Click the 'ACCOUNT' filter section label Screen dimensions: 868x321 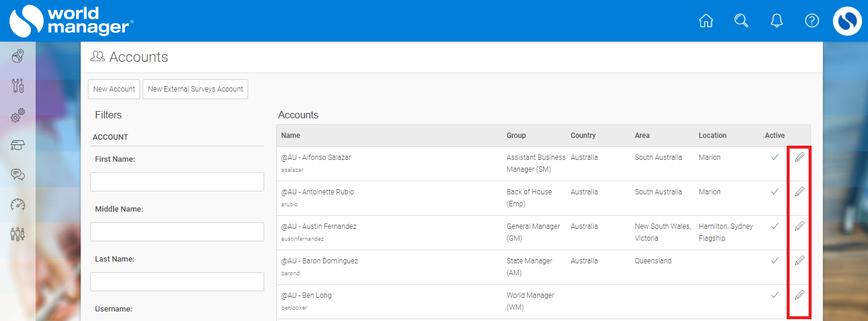(110, 137)
